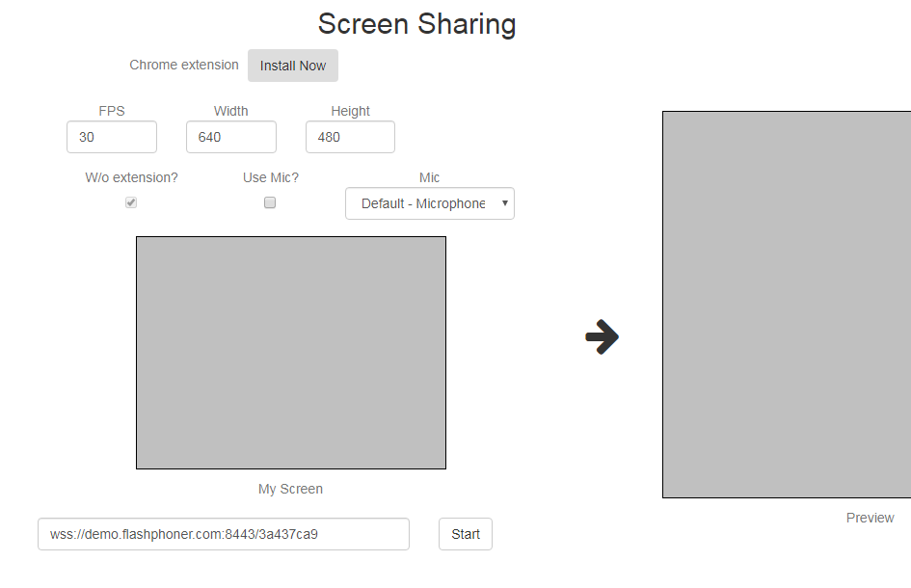Click the 'Use Mic?' label text
Viewport: 911px width, 588px height.
click(271, 177)
